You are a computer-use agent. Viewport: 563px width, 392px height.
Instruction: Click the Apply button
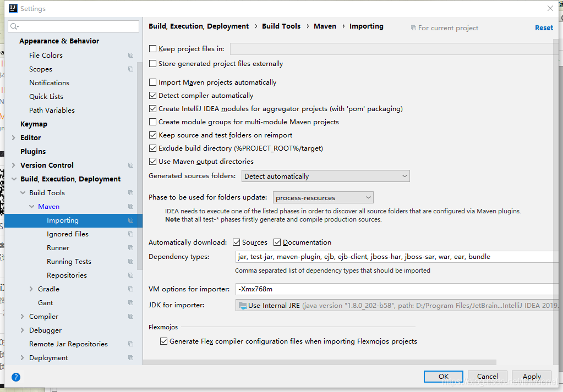click(532, 377)
